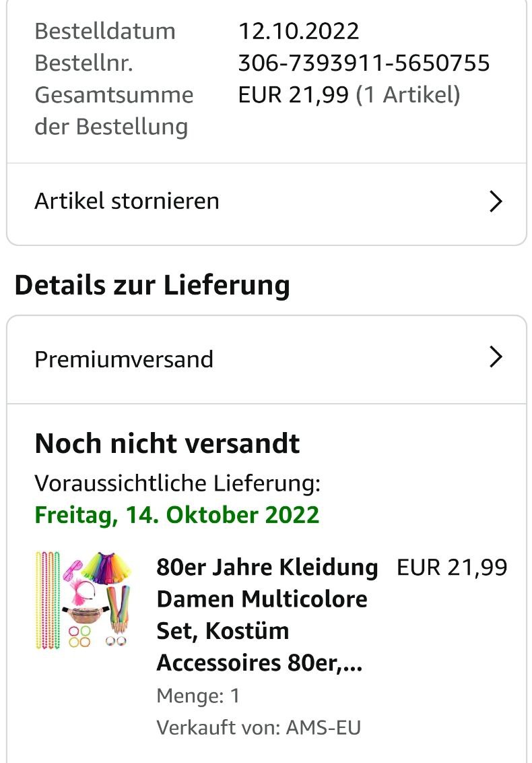Tap the green delivery date Freitag, 14. Oktober

tap(176, 515)
